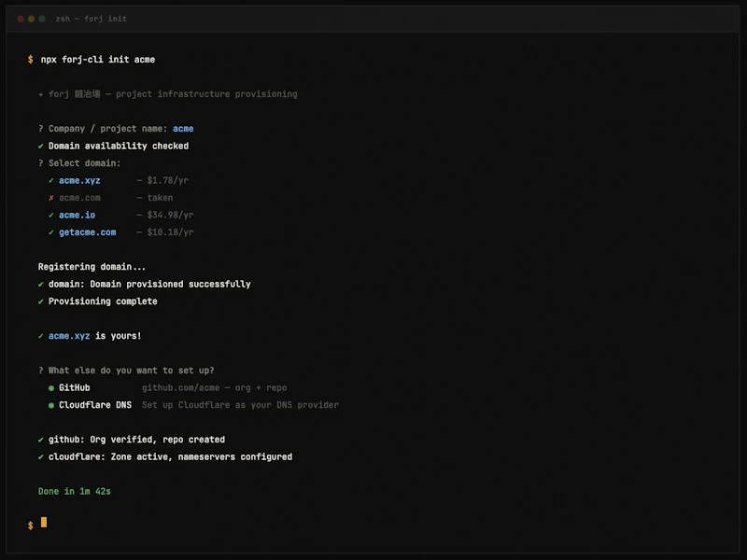Click the green 'Done in 1m 42s' message
This screenshot has width=747, height=560.
(75, 492)
